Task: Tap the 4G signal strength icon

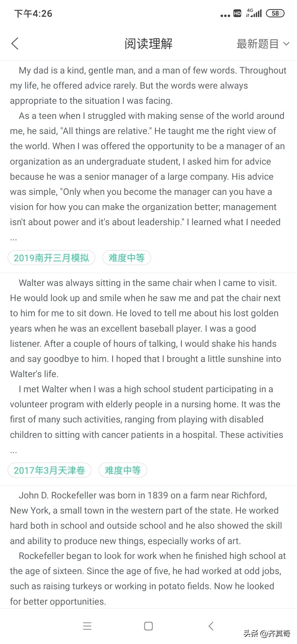Action: (x=254, y=13)
